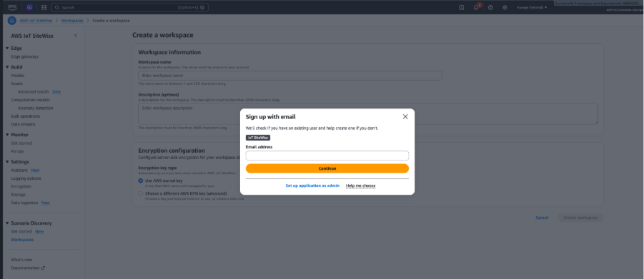This screenshot has height=279, width=644.
Task: Open Models in the sidebar
Action: click(18, 76)
